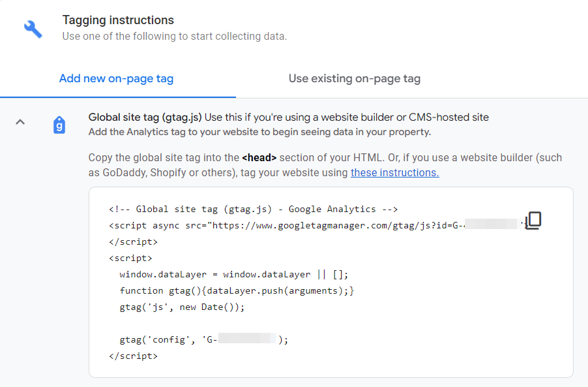The width and height of the screenshot is (588, 387).
Task: Click the blue wrench Tagging instructions icon
Action: pyautogui.click(x=33, y=28)
